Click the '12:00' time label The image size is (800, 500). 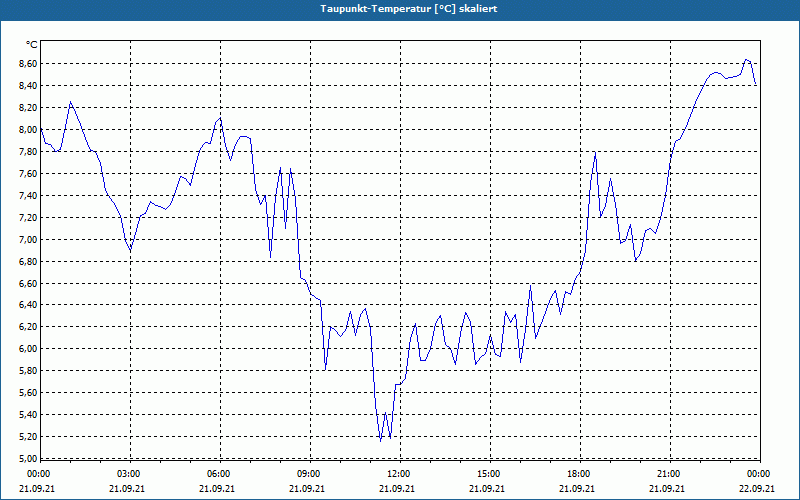[x=397, y=474]
